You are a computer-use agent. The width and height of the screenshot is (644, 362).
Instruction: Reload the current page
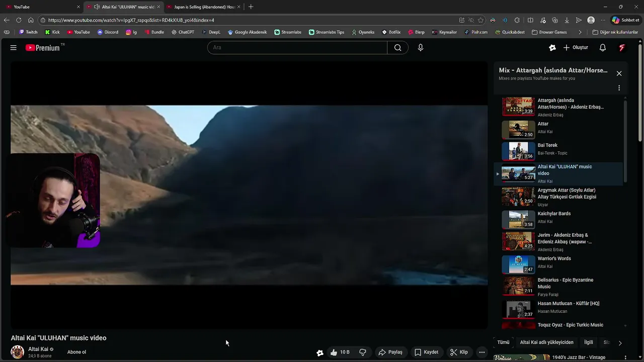pos(19,20)
